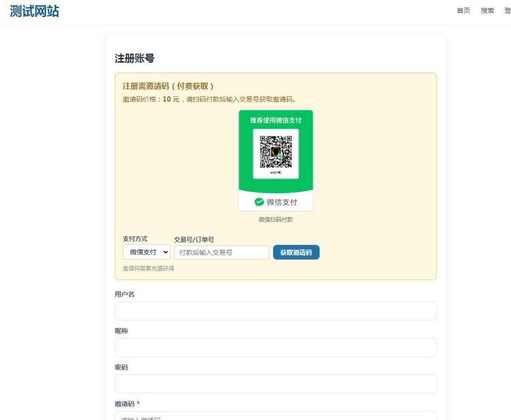Click the 微信扫码付款 caption
The height and width of the screenshot is (420, 511).
276,220
